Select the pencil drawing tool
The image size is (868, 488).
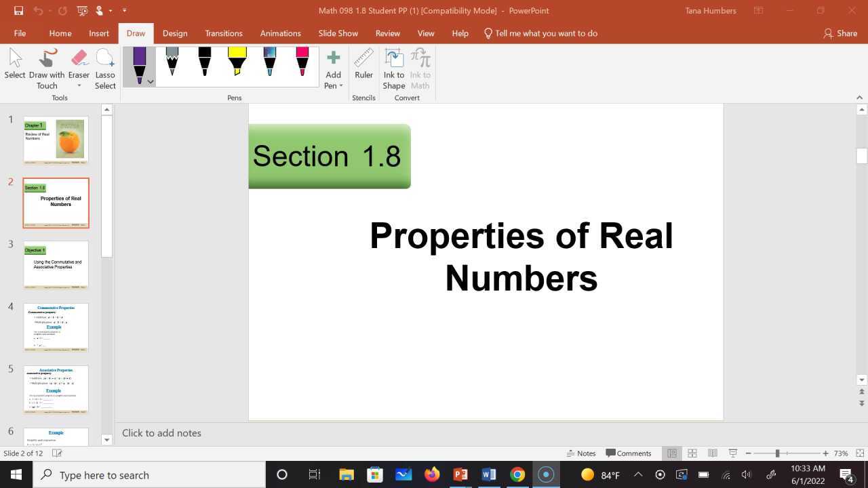(172, 64)
